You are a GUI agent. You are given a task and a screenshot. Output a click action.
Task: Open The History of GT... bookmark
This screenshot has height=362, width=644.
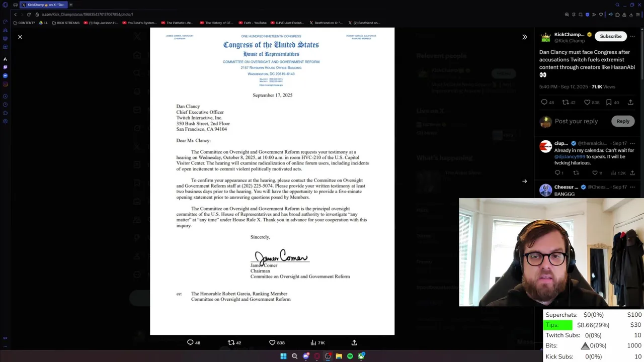[x=216, y=23]
